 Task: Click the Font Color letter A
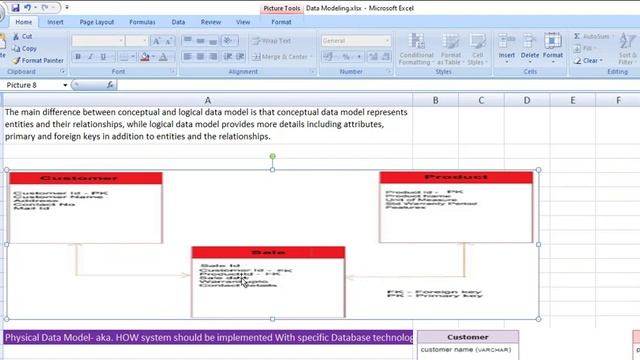[163, 57]
